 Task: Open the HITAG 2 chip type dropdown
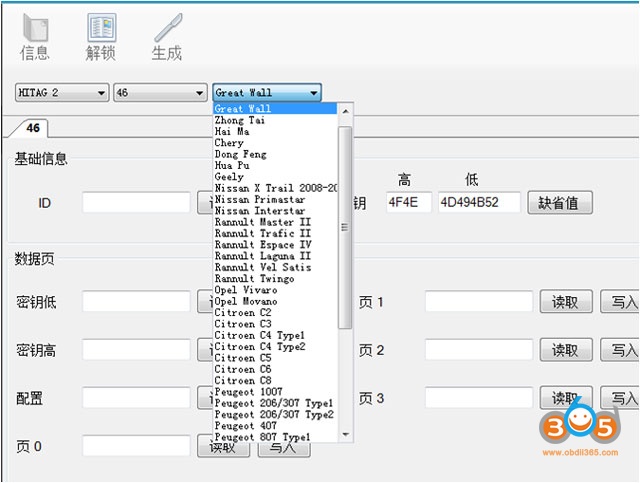pyautogui.click(x=62, y=93)
